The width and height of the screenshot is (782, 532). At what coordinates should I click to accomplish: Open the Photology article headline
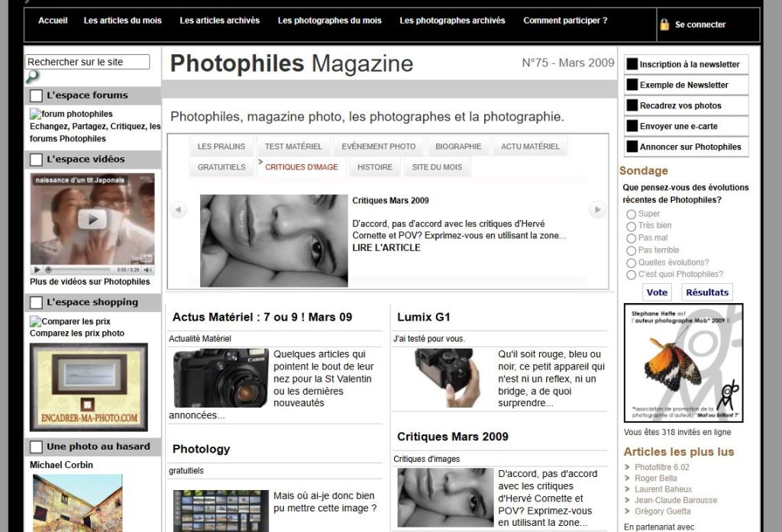[201, 450]
